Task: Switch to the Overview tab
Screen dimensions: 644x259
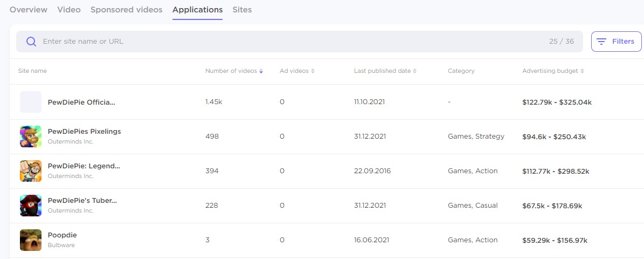Action: click(29, 10)
